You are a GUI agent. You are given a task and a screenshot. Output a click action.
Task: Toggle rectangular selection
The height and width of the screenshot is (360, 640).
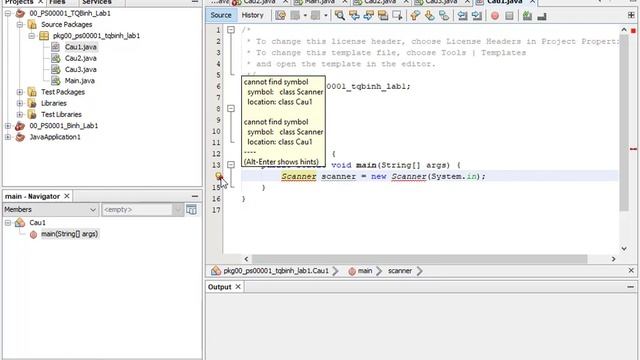[x=397, y=16]
